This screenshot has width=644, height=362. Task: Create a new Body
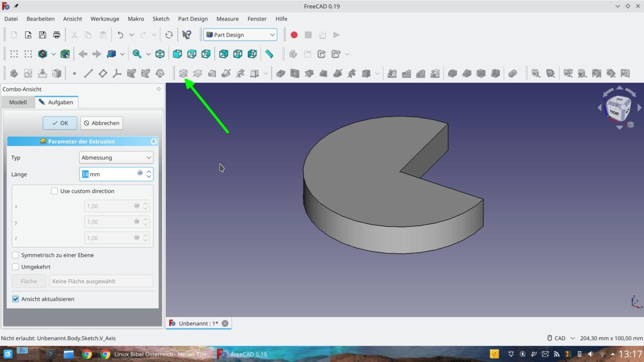pos(14,73)
